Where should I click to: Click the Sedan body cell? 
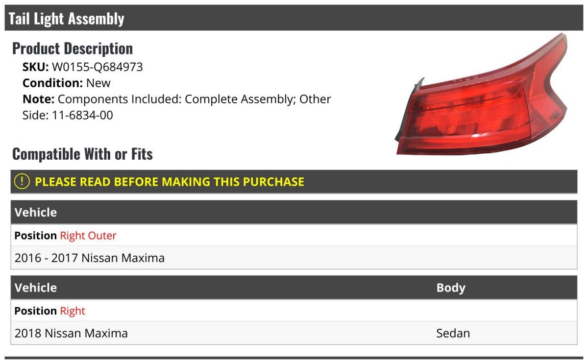pos(453,333)
